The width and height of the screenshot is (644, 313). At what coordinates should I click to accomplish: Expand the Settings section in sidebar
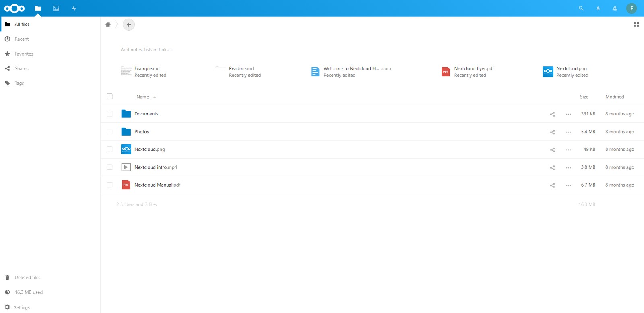(50, 307)
